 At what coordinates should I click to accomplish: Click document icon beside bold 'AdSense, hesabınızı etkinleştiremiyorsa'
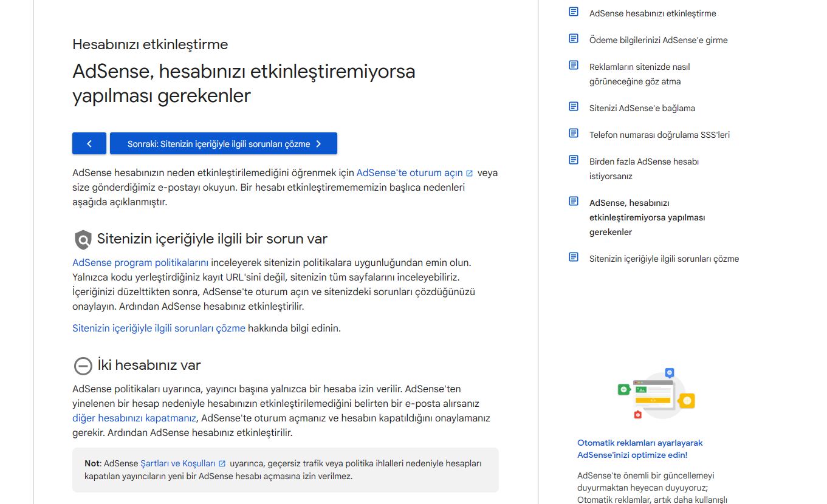pos(574,201)
